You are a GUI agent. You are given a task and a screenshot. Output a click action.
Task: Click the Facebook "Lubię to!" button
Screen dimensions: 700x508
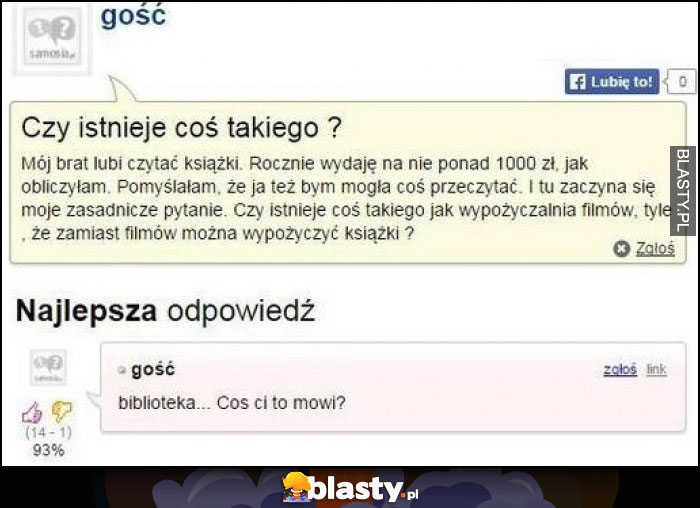pyautogui.click(x=612, y=82)
